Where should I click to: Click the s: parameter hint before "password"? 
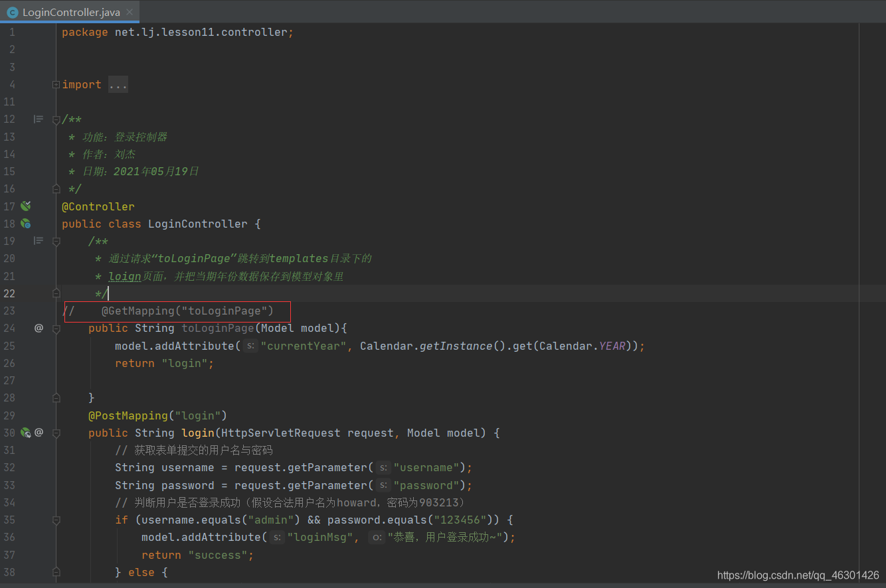pyautogui.click(x=383, y=485)
